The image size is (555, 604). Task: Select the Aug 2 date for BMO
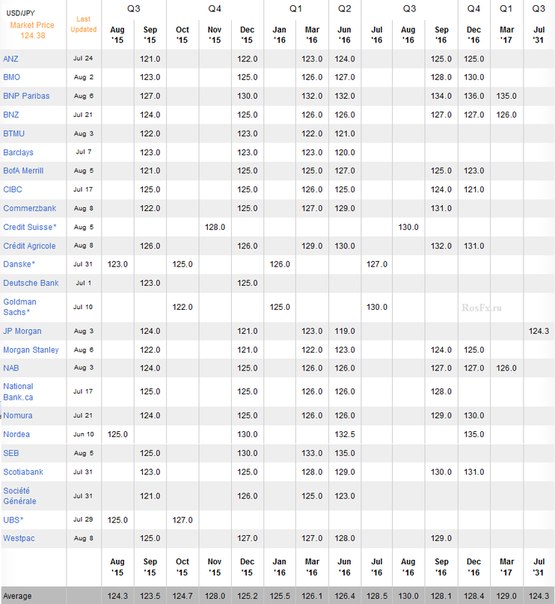pos(84,77)
